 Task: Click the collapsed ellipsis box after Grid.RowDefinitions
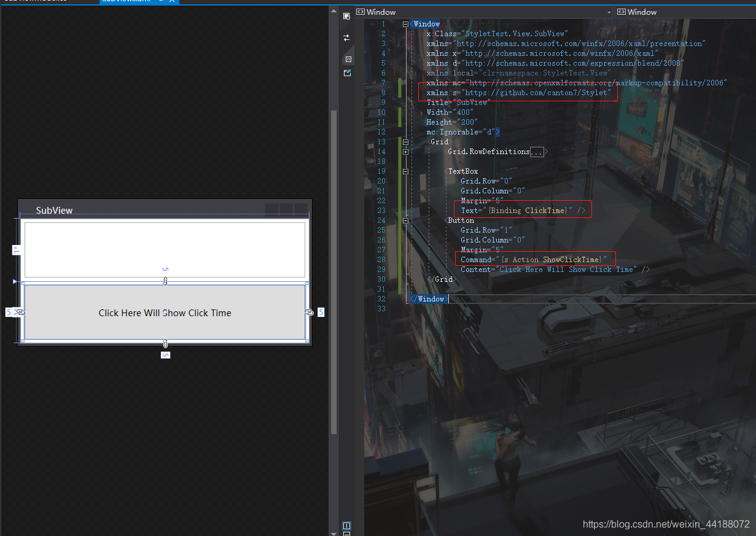[537, 152]
